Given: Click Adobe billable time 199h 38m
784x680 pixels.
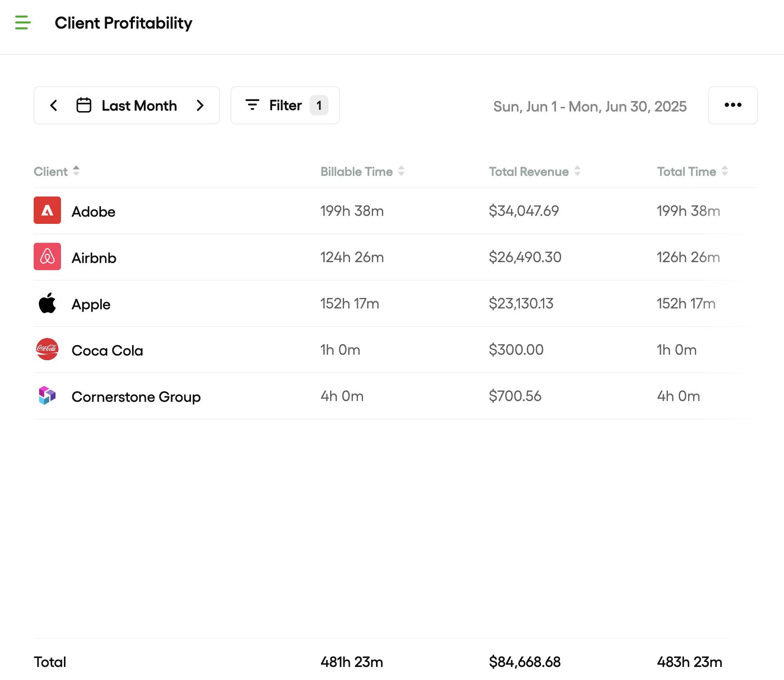Looking at the screenshot, I should [352, 211].
